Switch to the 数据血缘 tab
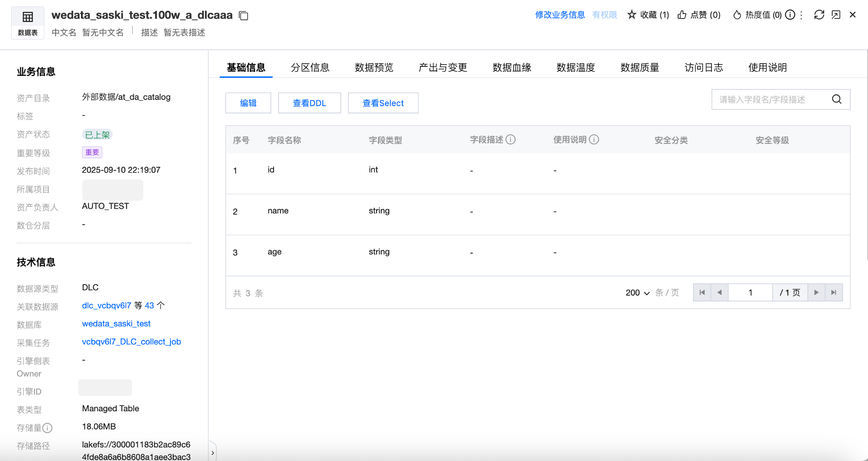 [512, 68]
